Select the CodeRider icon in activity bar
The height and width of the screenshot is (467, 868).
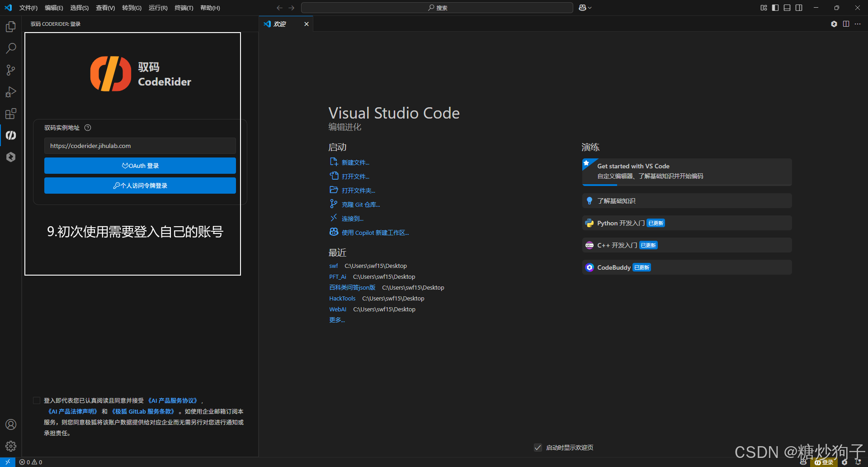(11, 135)
